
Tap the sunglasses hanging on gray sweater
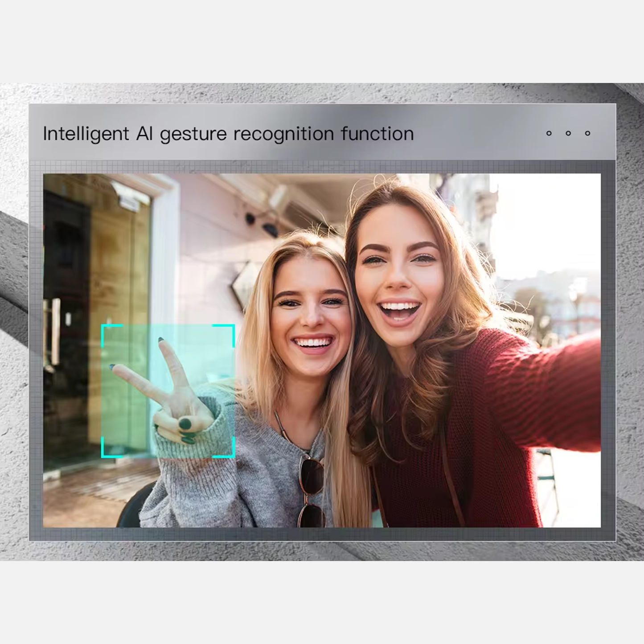(x=311, y=490)
